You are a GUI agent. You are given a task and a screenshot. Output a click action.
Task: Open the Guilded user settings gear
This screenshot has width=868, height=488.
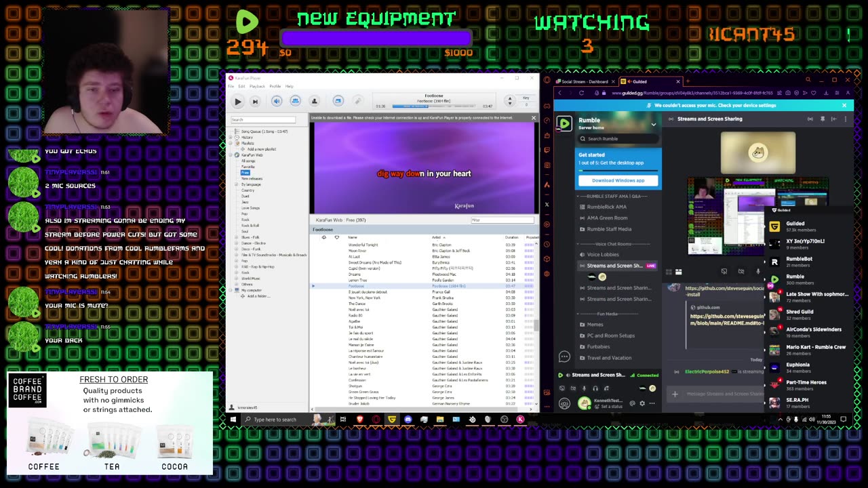tap(642, 403)
